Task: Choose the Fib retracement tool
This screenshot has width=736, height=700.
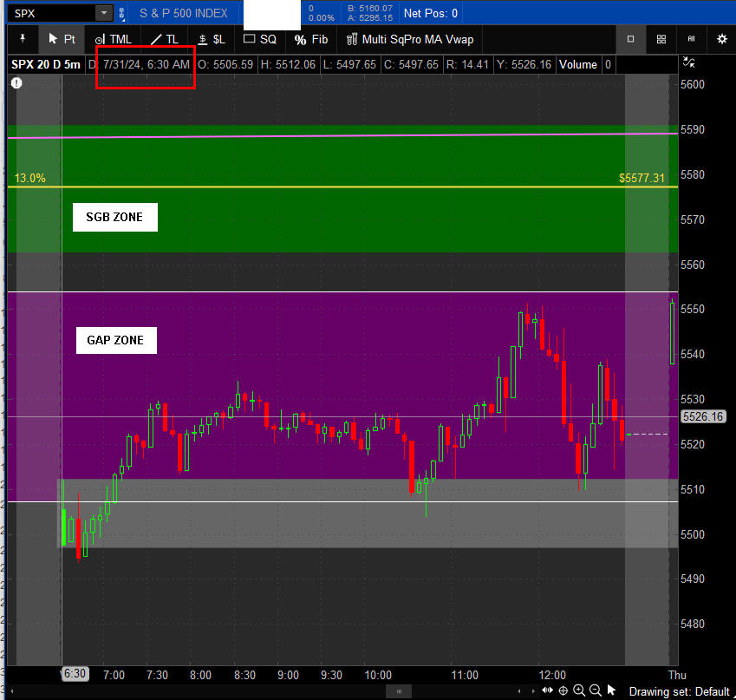Action: [311, 39]
